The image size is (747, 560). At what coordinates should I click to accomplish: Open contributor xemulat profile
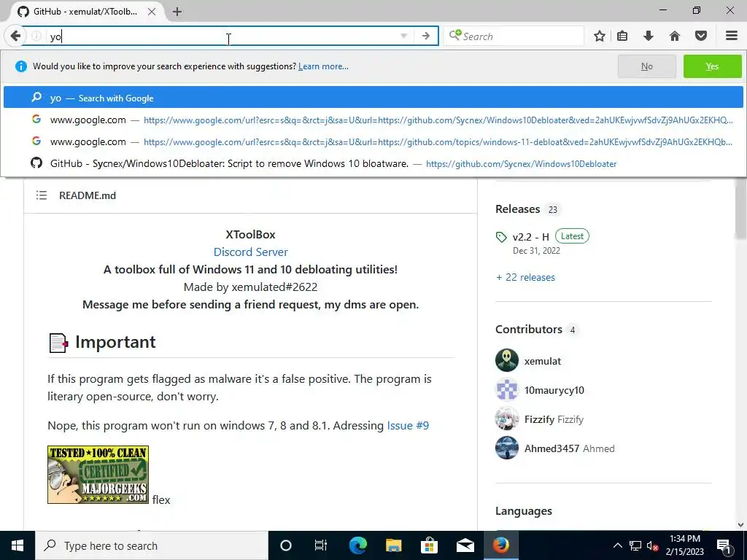[x=543, y=361]
